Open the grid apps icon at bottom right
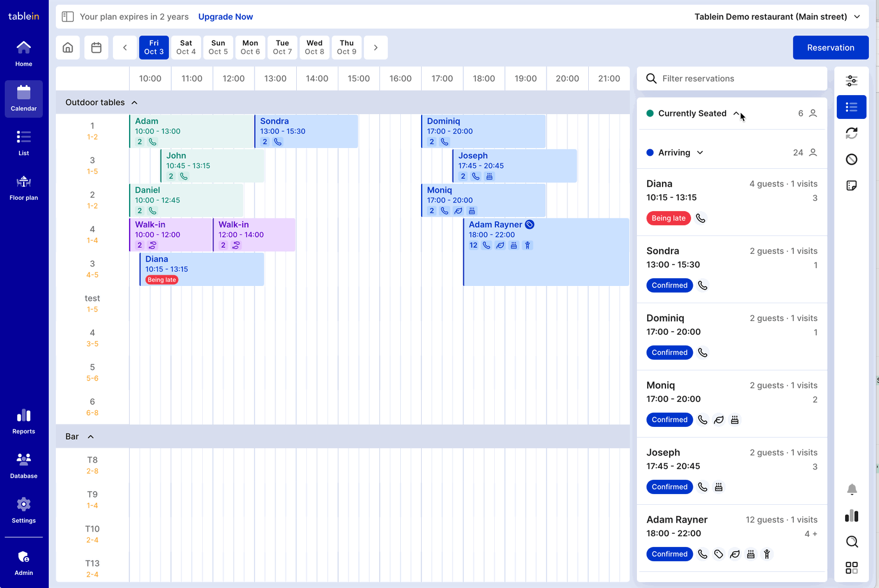This screenshot has height=588, width=879. [852, 568]
